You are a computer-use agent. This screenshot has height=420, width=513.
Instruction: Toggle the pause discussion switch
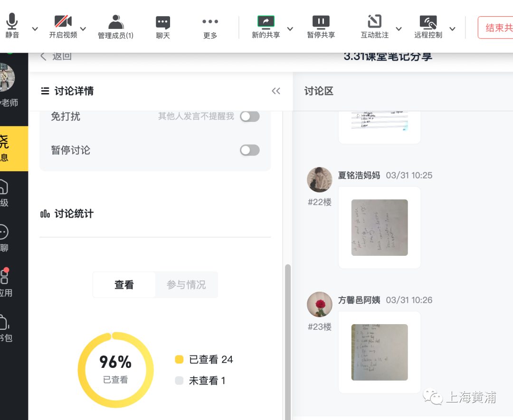250,150
